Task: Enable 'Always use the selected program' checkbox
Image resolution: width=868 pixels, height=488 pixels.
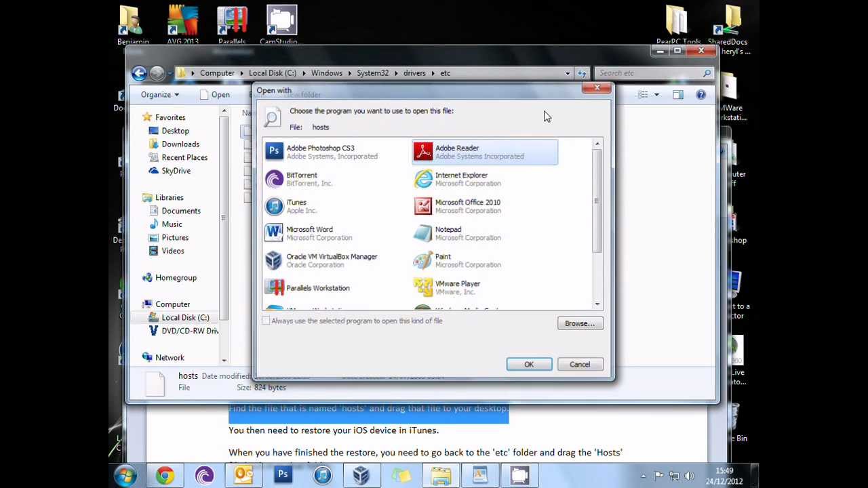Action: 266,321
